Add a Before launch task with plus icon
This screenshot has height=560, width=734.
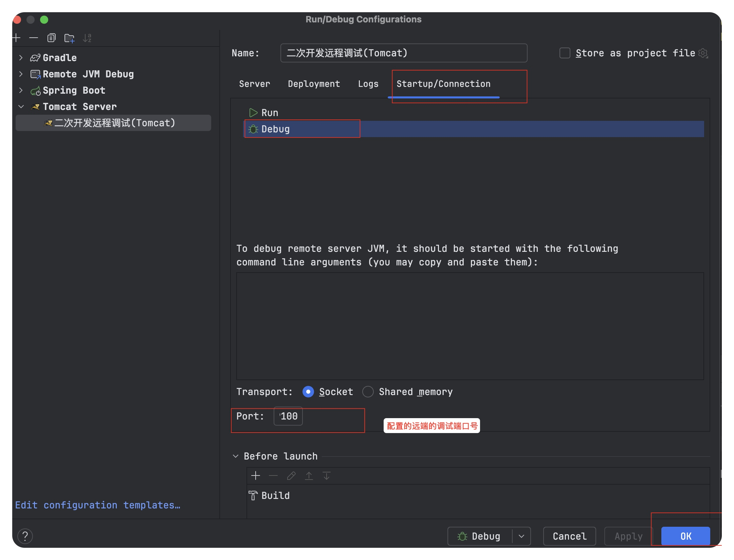(x=256, y=475)
